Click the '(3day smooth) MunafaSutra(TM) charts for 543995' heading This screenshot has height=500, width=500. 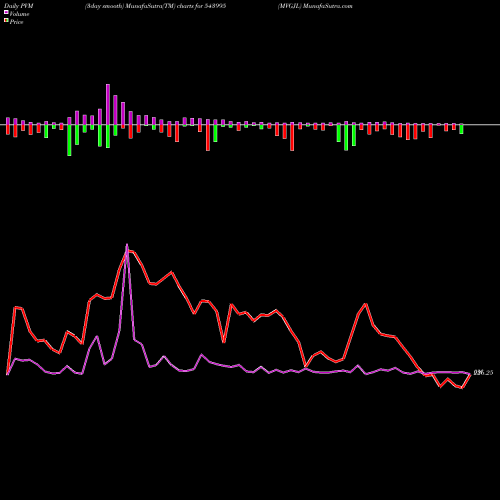(155, 6)
